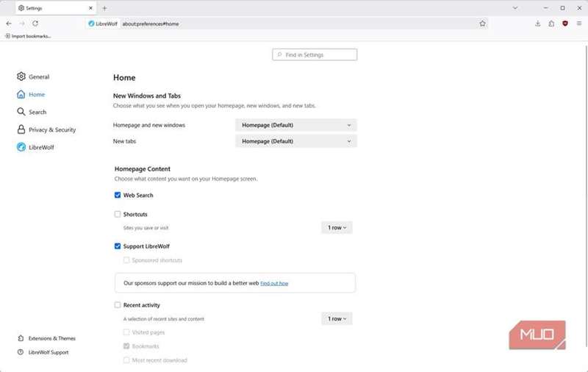Image resolution: width=588 pixels, height=372 pixels.
Task: Select Privacy & Security in sidebar
Action: [51, 130]
